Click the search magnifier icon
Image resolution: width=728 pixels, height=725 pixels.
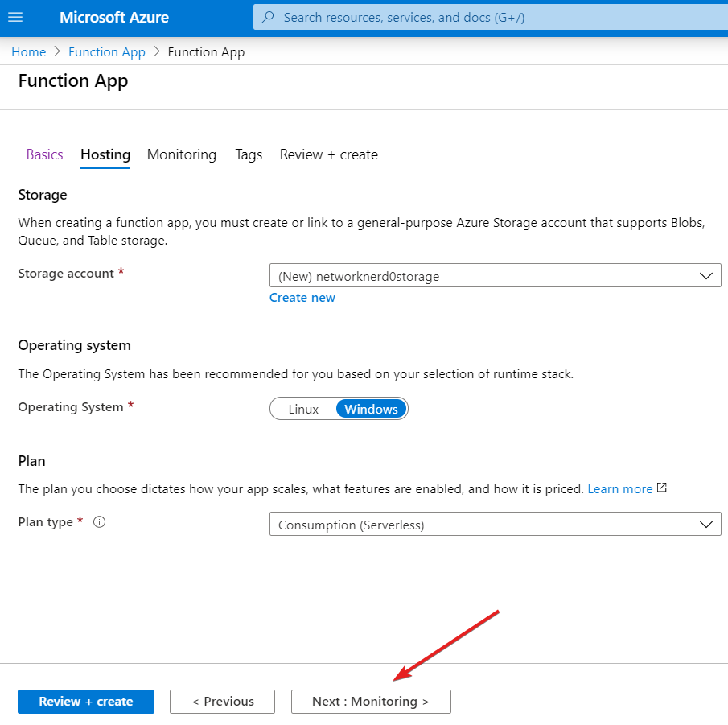pos(267,17)
